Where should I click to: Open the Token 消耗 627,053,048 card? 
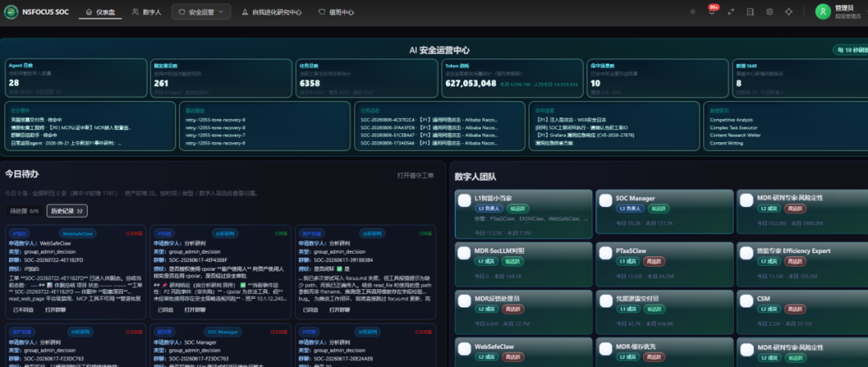[512, 78]
